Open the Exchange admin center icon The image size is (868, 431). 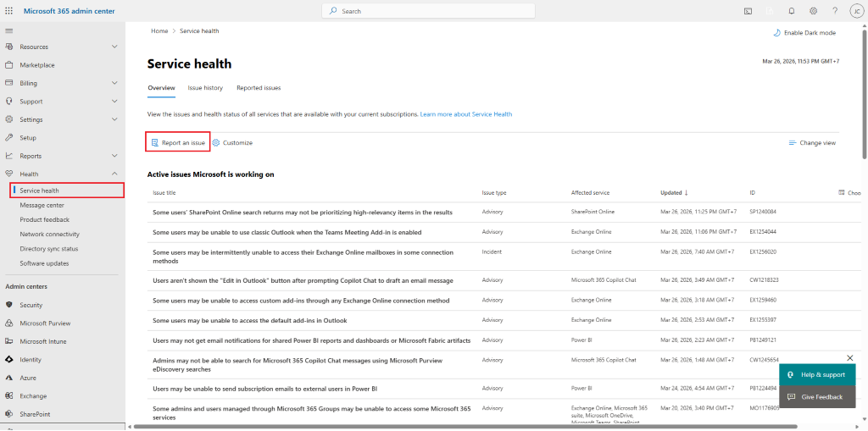coord(8,396)
